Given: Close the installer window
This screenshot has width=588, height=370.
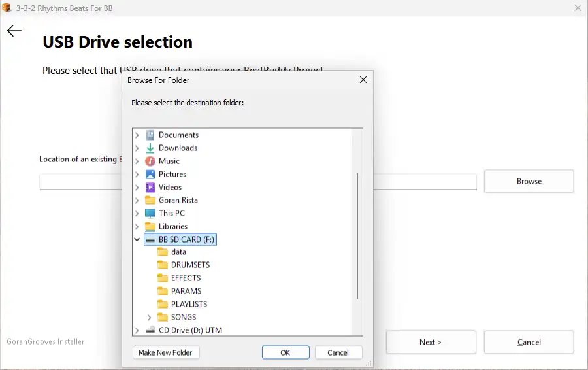Looking at the screenshot, I should click(578, 8).
